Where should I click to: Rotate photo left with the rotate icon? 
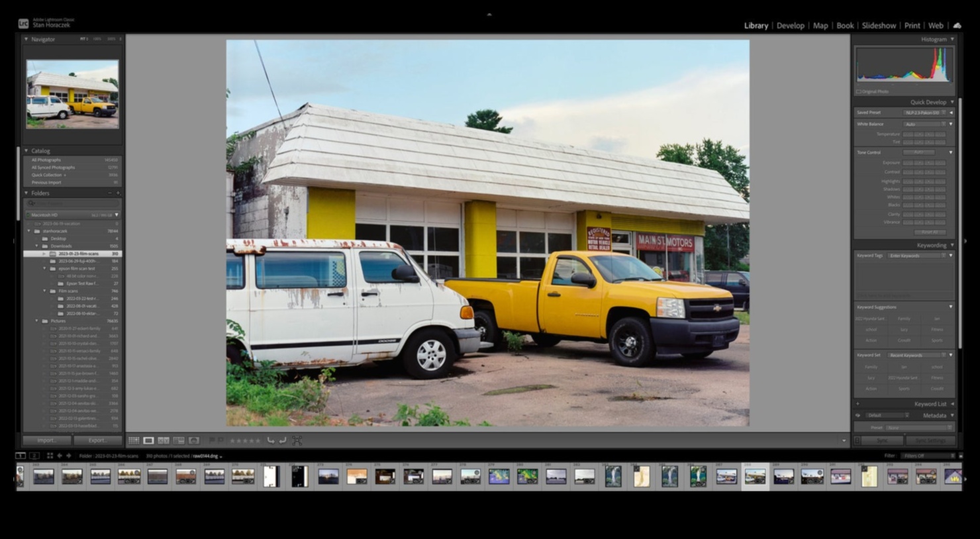(271, 440)
